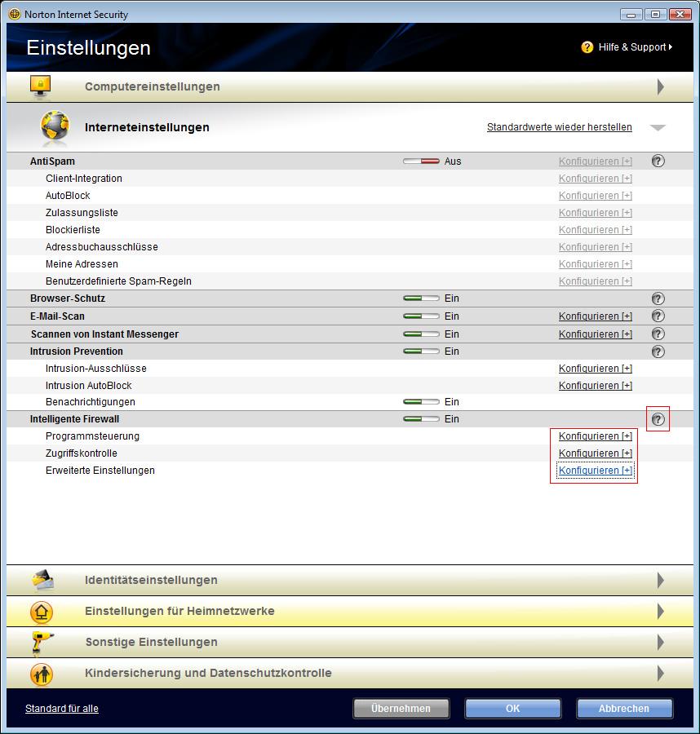Click the Abbrechen button
The width and height of the screenshot is (700, 734).
624,708
